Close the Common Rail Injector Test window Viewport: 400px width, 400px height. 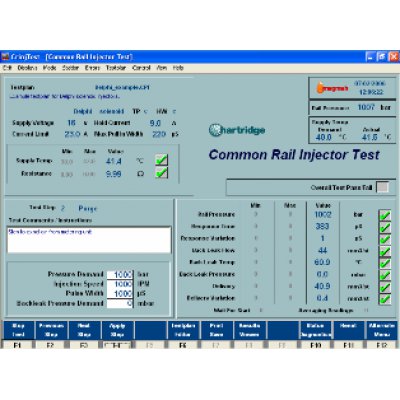(394, 57)
